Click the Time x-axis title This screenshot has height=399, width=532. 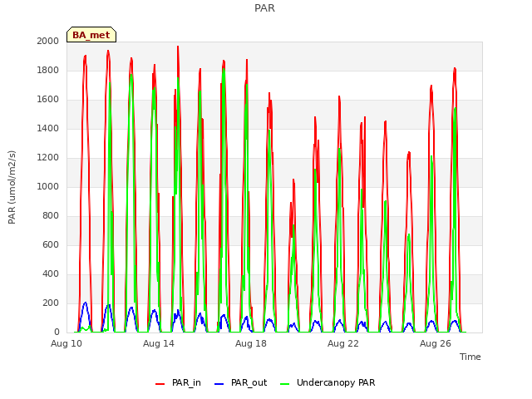click(470, 357)
